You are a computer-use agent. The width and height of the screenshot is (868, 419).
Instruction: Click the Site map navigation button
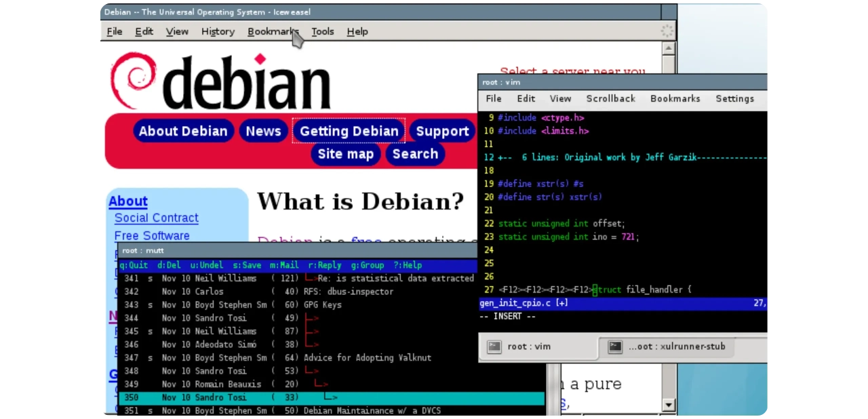coord(346,154)
